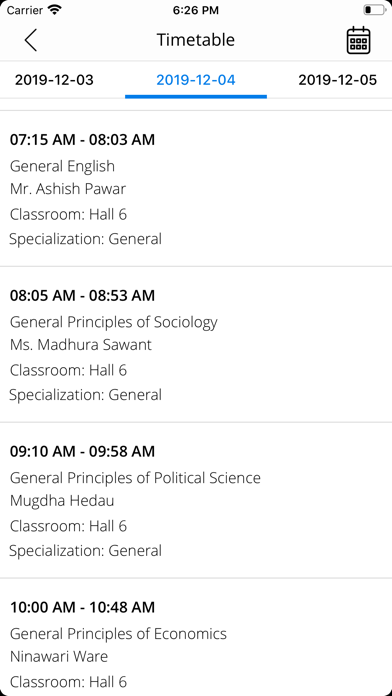Tap teacher name Ninawari Ware

[x=59, y=656]
